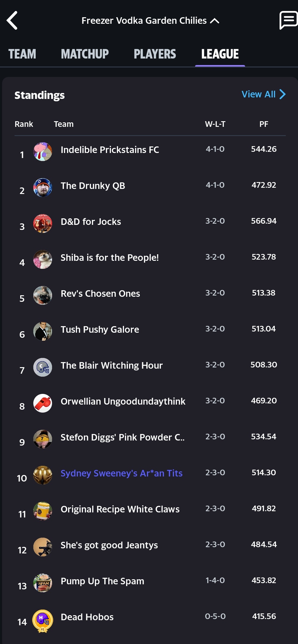This screenshot has height=644, width=298.
Task: Tap The Drunky QB avatar
Action: click(43, 187)
